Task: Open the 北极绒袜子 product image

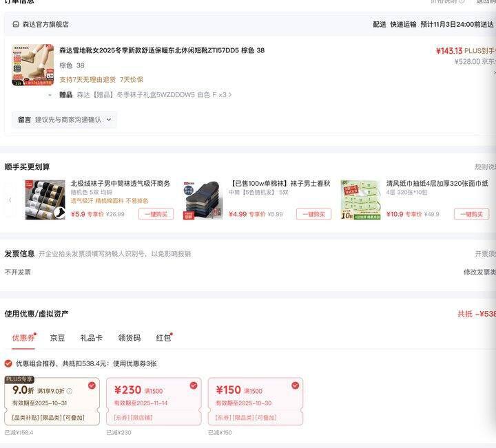Action: (x=45, y=200)
